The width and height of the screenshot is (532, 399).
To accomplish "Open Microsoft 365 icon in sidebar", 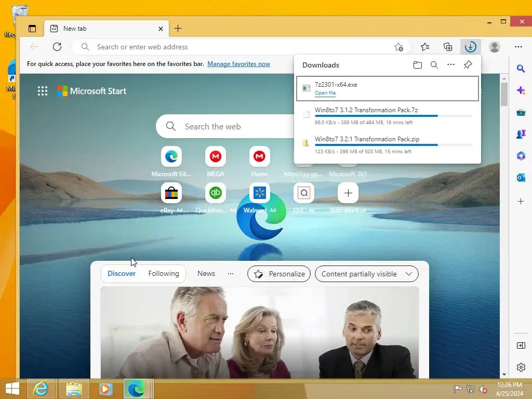I will (x=521, y=156).
